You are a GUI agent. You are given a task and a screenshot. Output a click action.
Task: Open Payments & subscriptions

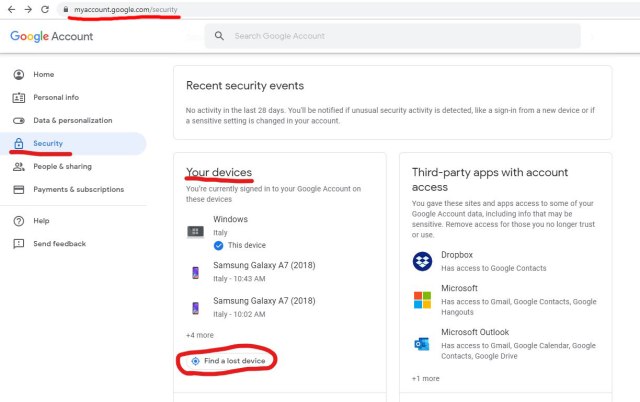[x=78, y=189]
